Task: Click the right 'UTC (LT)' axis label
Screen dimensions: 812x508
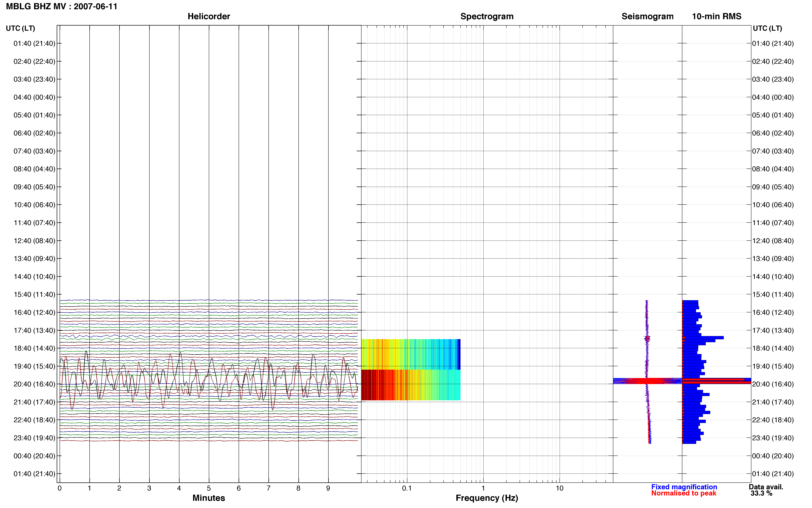Action: [767, 28]
